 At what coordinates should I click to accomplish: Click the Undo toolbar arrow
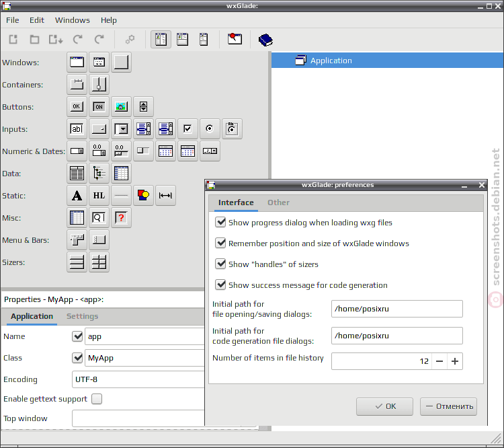(x=77, y=40)
